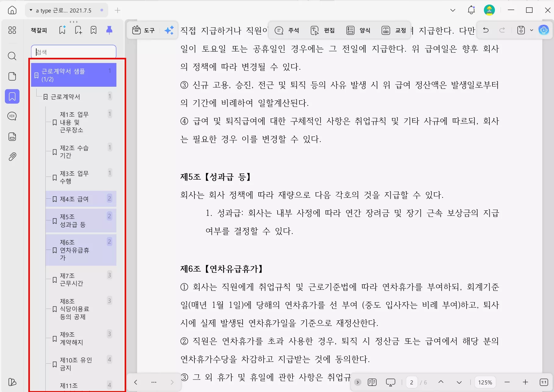Add a new bookmark with the add-bookmark icon
The image size is (554, 392).
pos(78,30)
